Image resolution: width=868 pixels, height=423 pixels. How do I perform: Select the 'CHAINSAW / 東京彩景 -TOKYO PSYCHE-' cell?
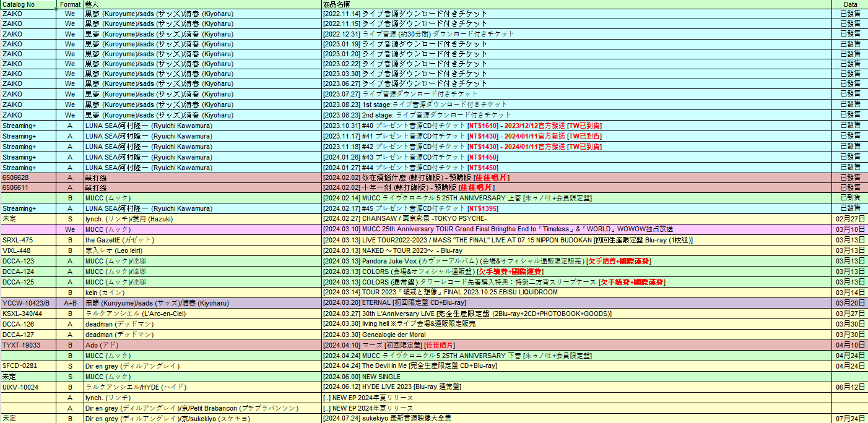point(577,219)
